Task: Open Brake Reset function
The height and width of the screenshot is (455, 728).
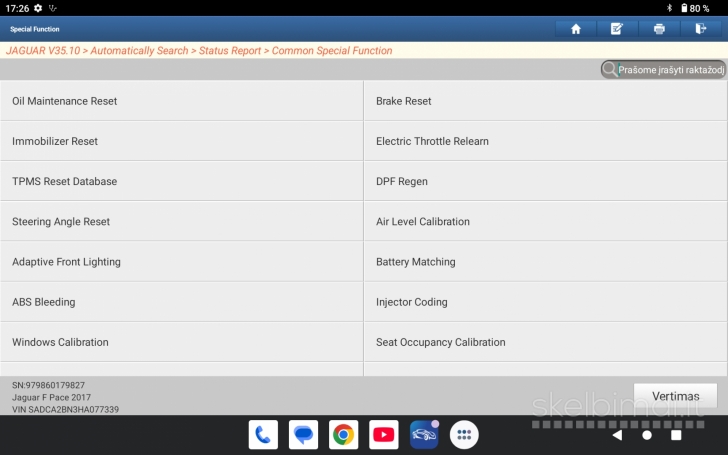Action: (545, 101)
